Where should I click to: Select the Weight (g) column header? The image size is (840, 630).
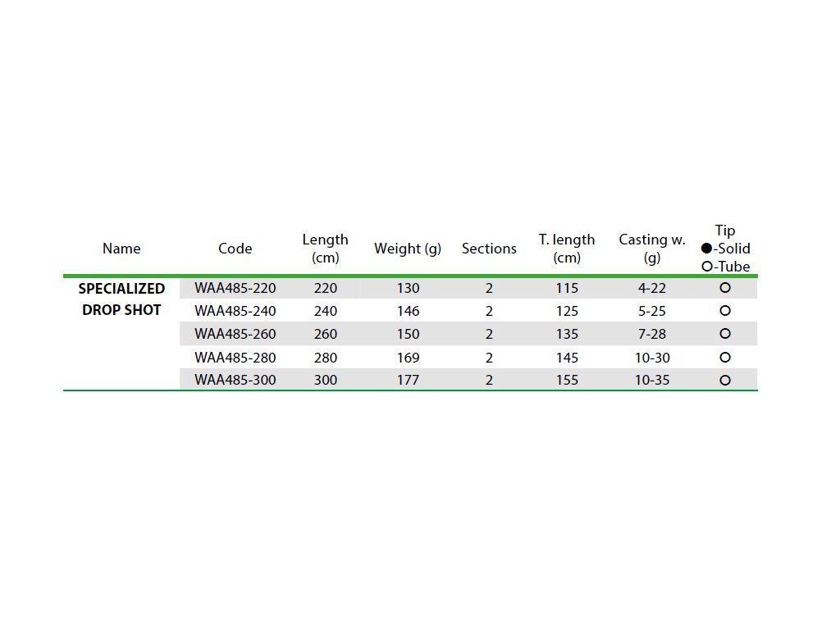[408, 249]
